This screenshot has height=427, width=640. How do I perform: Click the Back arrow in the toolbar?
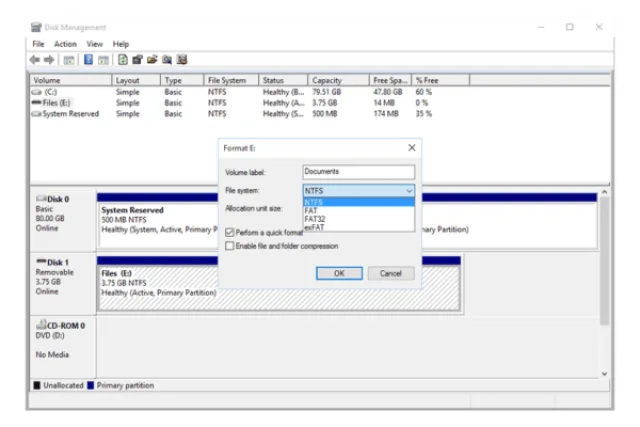[x=35, y=60]
